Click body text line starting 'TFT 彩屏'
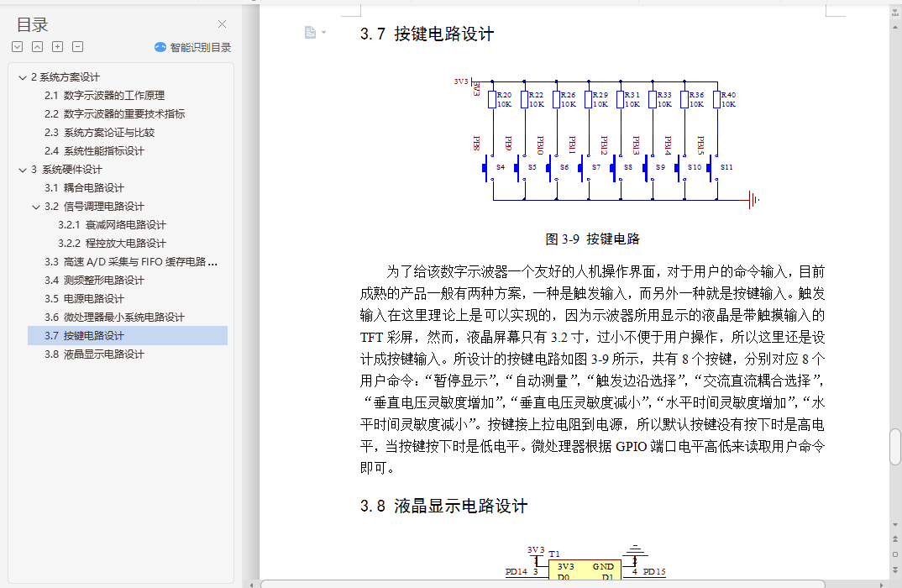 coord(592,337)
